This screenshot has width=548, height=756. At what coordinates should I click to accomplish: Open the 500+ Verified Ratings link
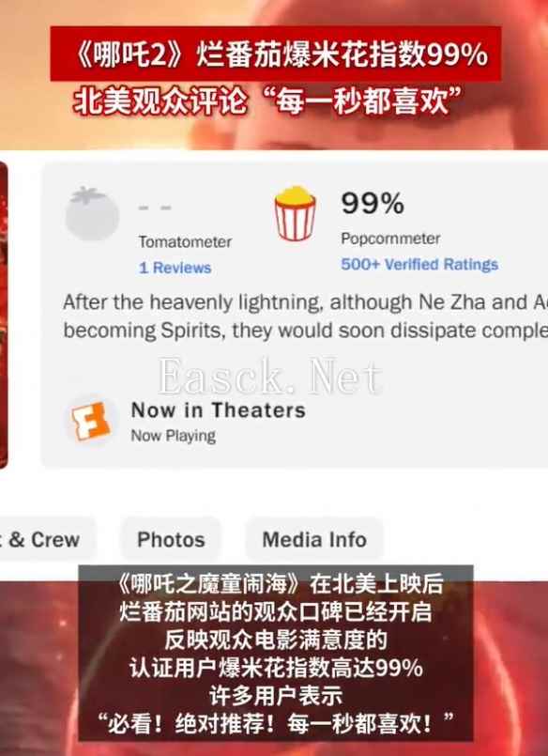click(419, 264)
